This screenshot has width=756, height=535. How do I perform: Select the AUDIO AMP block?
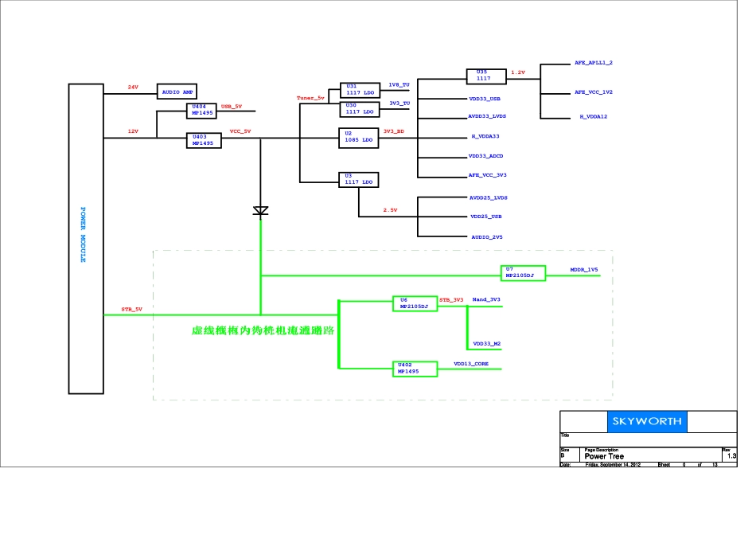coord(177,92)
